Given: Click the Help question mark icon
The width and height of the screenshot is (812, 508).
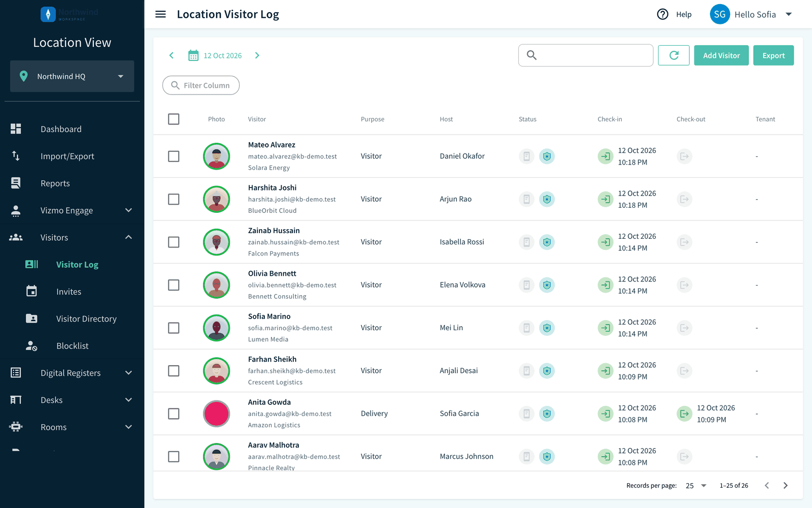Looking at the screenshot, I should click(x=662, y=14).
